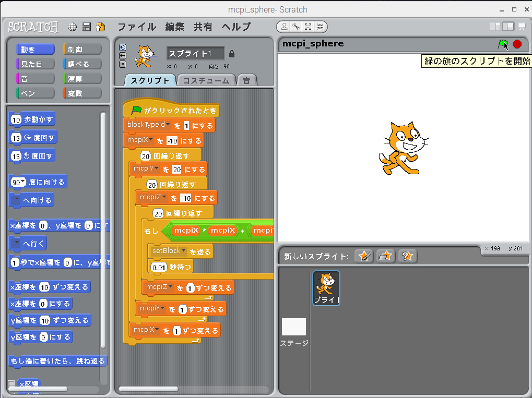Screen dimensions: 532x398
Task: Select the 演算 block category
Action: [82, 79]
